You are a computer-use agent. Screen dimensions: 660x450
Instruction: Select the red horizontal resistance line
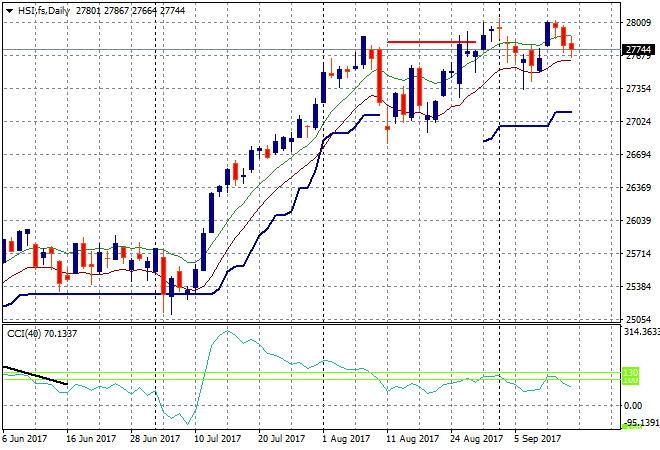click(430, 42)
